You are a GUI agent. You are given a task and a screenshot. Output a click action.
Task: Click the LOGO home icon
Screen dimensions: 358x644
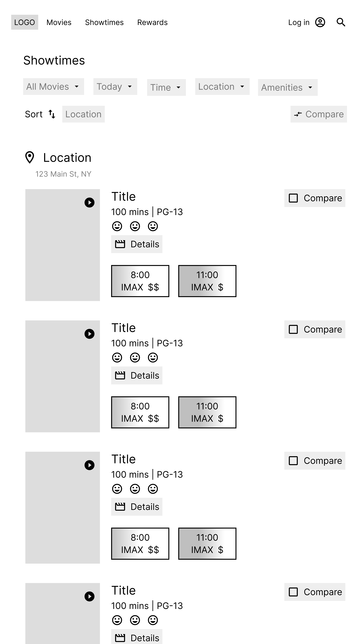[x=25, y=22]
